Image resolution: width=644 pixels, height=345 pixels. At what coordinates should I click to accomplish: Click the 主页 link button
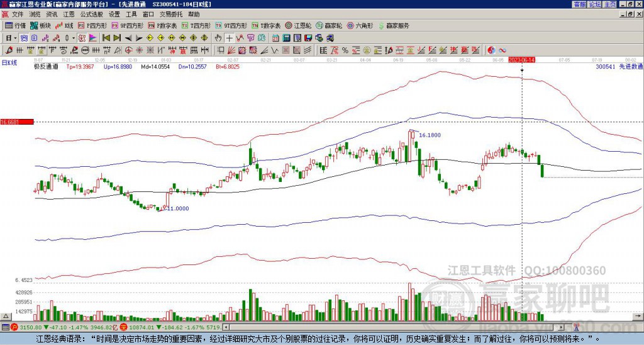coord(610,4)
